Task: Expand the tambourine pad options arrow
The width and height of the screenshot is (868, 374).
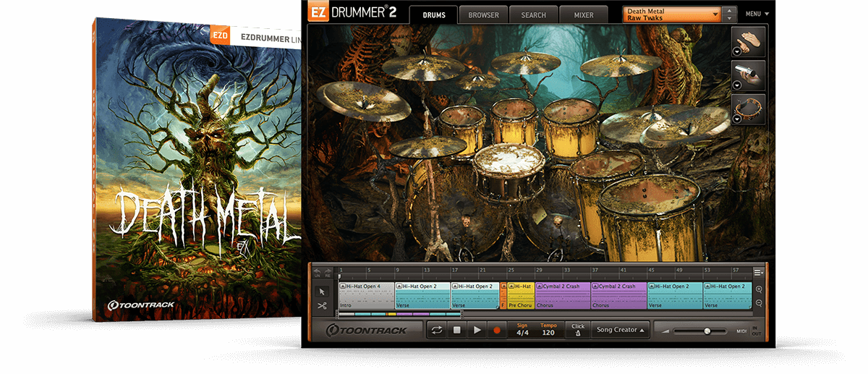Action: pyautogui.click(x=736, y=118)
